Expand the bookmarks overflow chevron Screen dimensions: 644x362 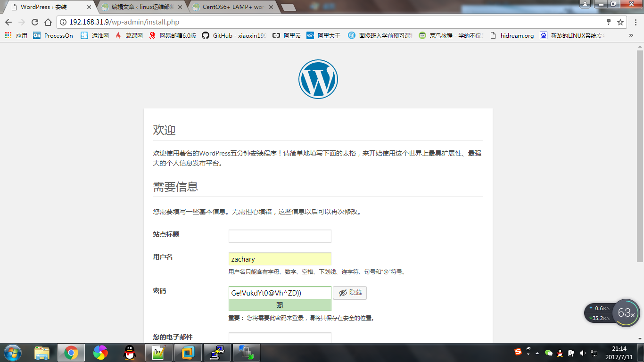631,35
